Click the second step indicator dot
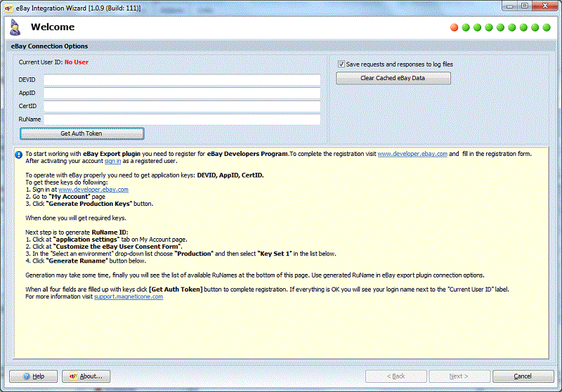This screenshot has height=392, width=562. point(466,27)
